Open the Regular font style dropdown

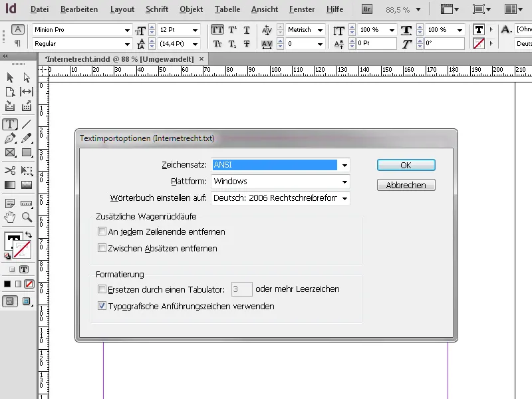[x=127, y=44]
